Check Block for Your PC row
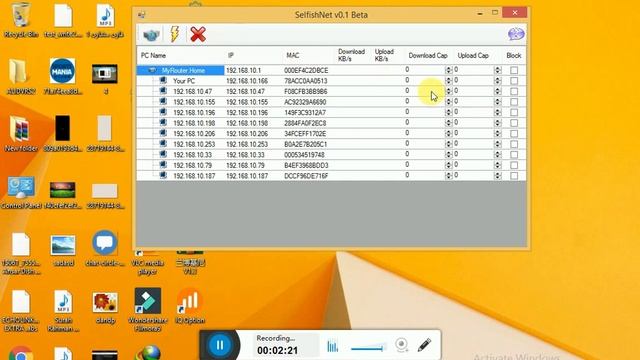 (x=514, y=81)
